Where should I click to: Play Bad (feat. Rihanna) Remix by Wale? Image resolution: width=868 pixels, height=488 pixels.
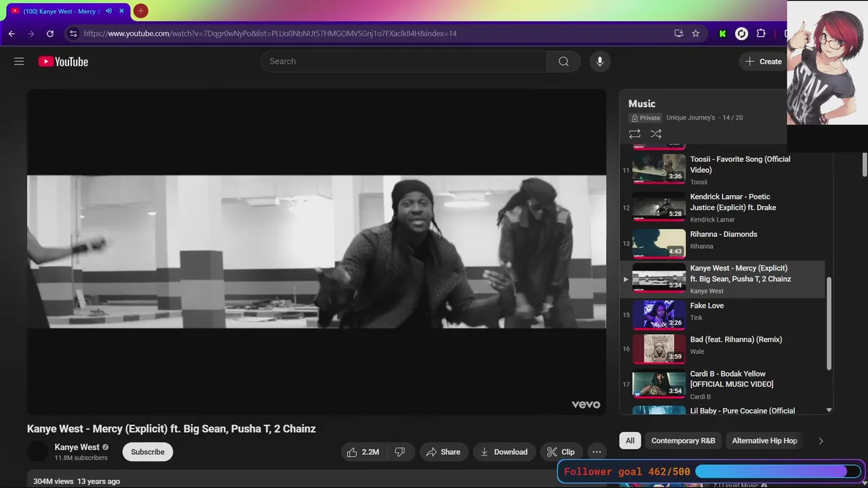[722, 348]
